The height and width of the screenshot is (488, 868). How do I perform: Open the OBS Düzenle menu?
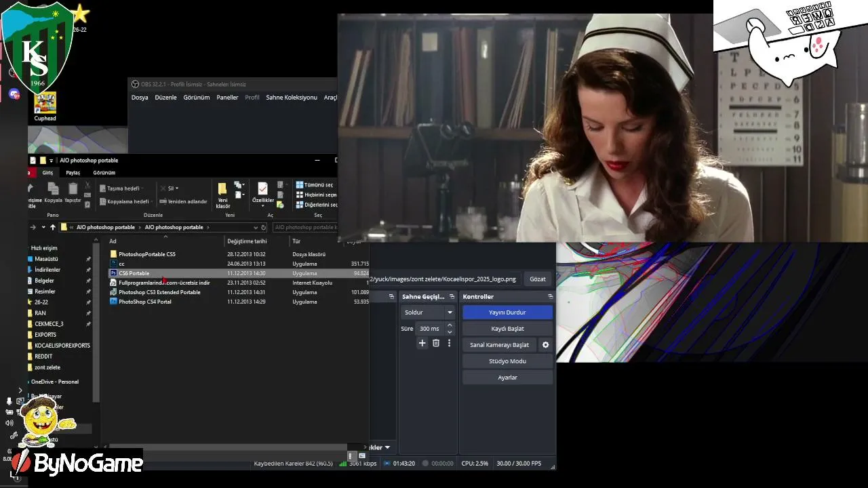coord(165,98)
